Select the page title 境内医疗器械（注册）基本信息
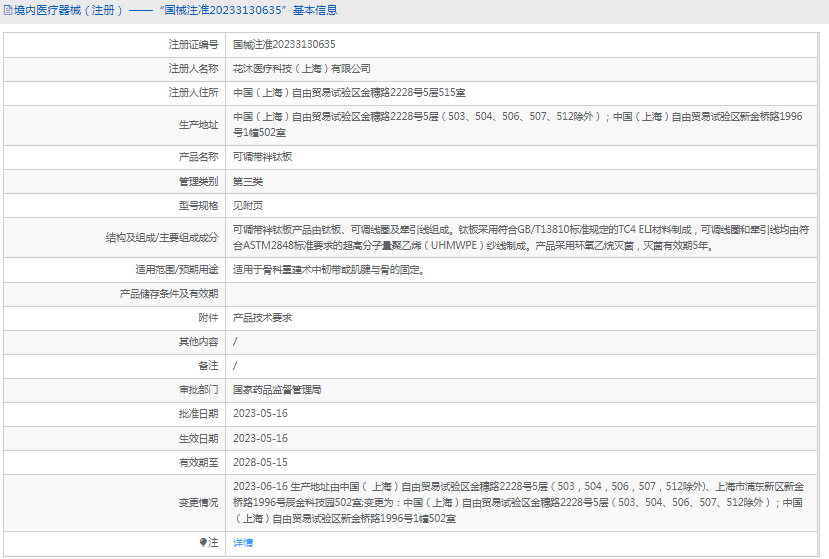 [x=175, y=10]
